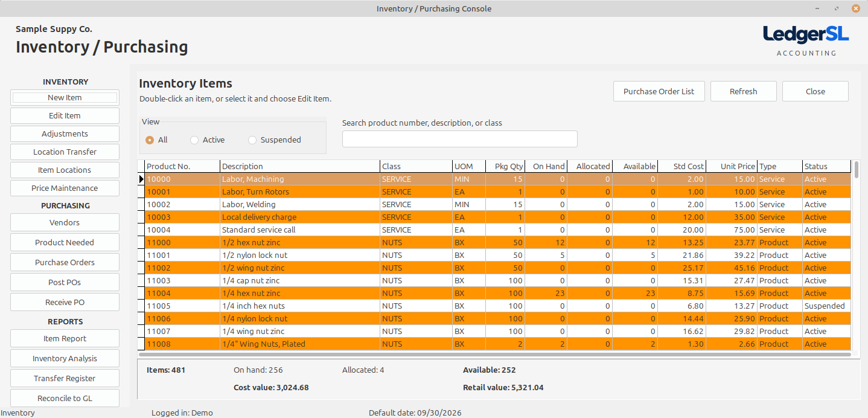Viewport: 868px width, 418px height.
Task: Refresh the inventory items list
Action: tap(743, 91)
